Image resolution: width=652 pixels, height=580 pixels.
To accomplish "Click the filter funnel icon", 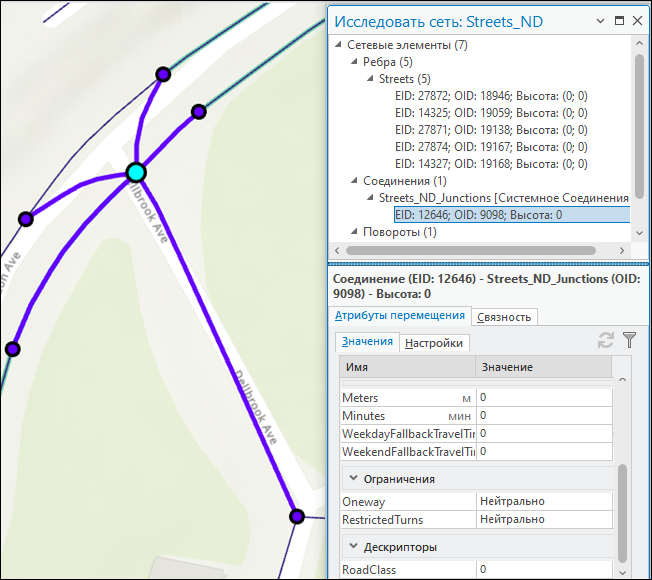I will 630,340.
